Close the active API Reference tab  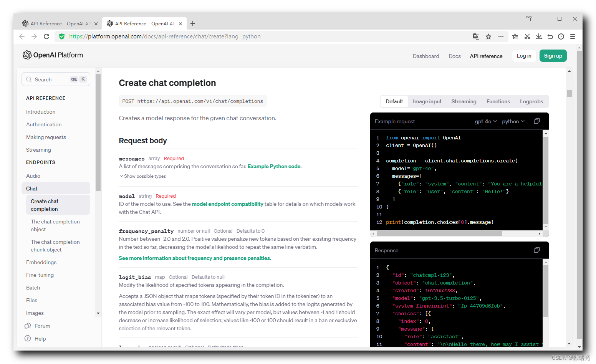click(x=180, y=24)
